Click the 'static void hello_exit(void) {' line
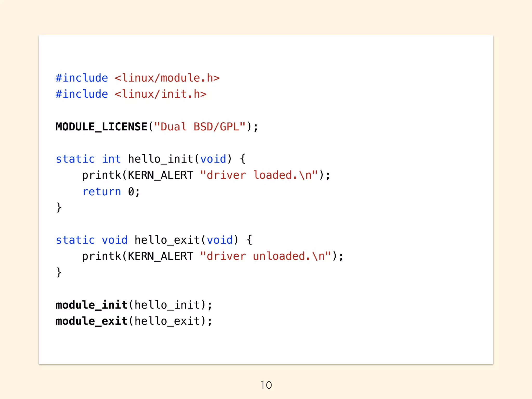 [x=154, y=240]
